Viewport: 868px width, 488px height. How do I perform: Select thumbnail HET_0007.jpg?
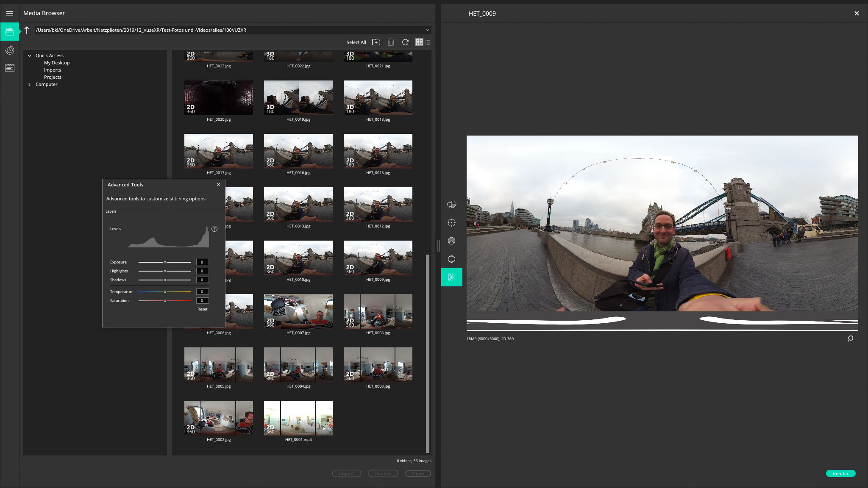(x=298, y=311)
